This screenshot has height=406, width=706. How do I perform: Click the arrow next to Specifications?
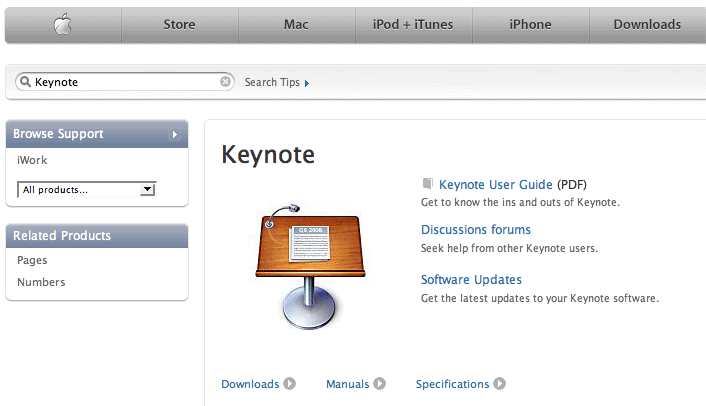[499, 383]
